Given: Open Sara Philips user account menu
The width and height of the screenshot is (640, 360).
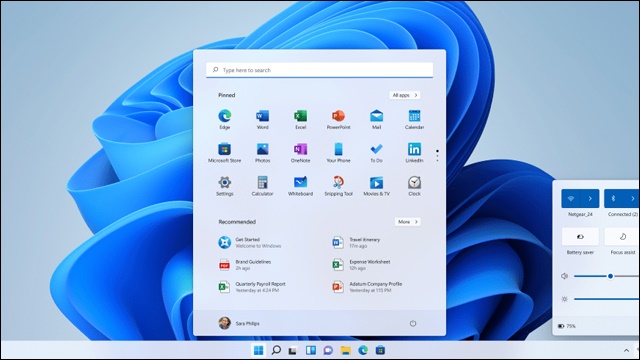Looking at the screenshot, I should (239, 323).
